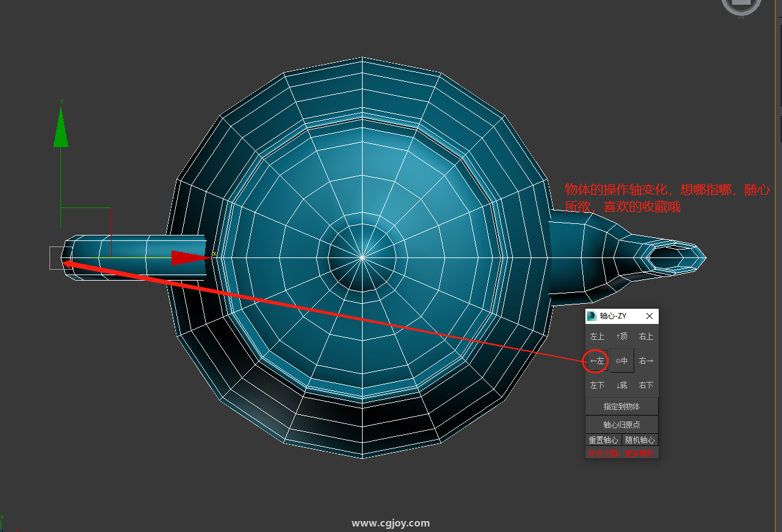
Task: Click the 重置轴心 button
Action: 603,440
